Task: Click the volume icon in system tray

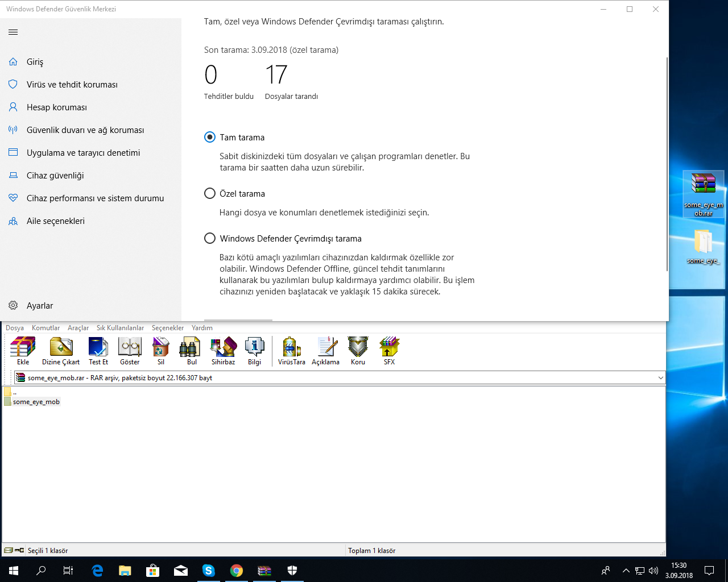Action: tap(653, 571)
